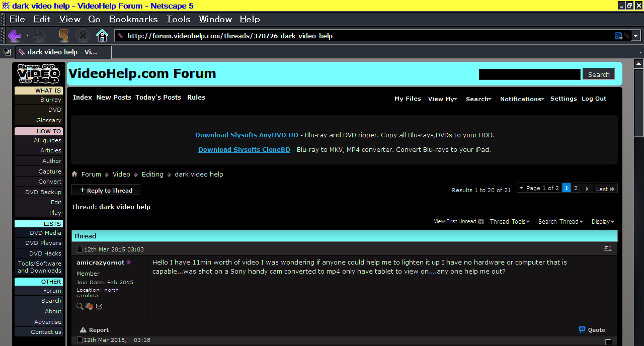Open the Notifications dropdown
Image resolution: width=644 pixels, height=346 pixels.
pos(522,99)
